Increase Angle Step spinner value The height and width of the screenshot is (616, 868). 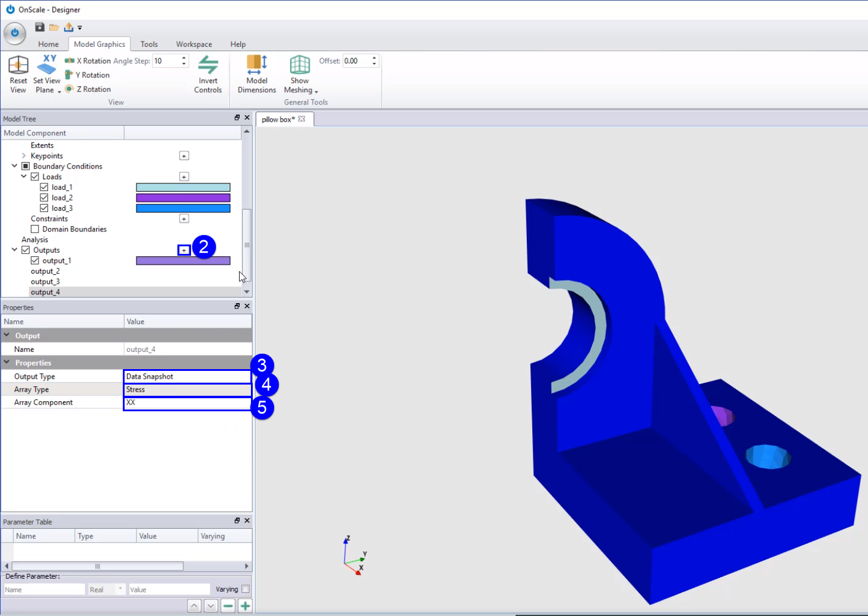coord(184,58)
